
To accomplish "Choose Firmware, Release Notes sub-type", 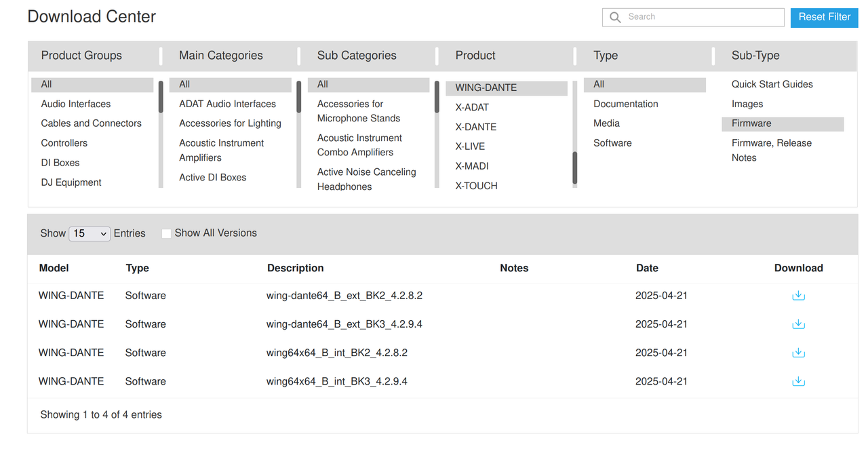I will pos(772,151).
